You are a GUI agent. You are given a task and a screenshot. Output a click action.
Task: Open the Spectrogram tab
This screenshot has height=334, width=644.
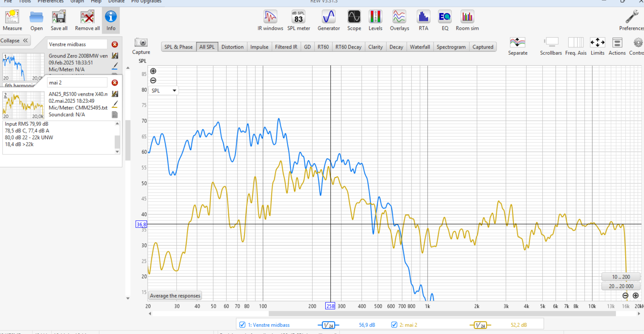(x=451, y=47)
